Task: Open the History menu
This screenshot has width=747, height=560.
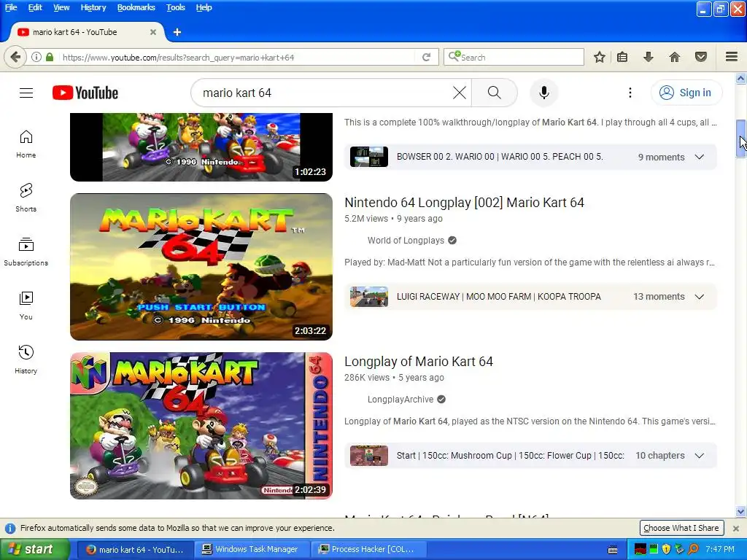Action: pos(93,7)
